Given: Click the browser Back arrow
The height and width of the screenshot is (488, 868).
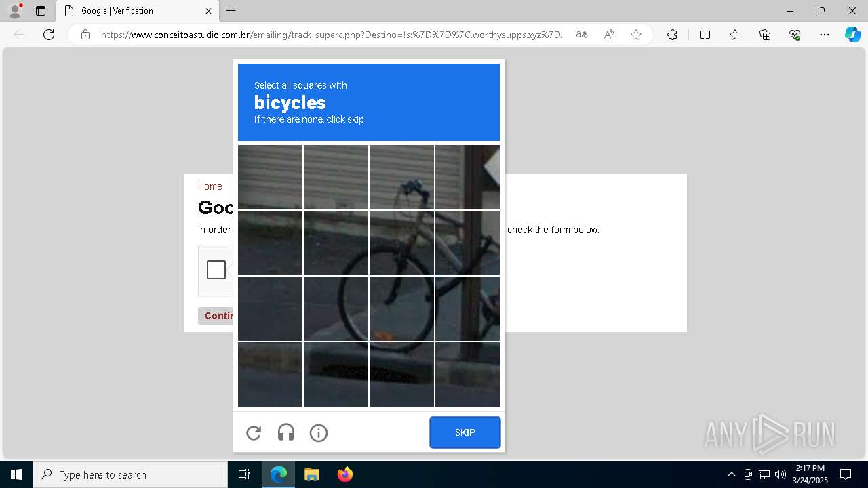Looking at the screenshot, I should [19, 35].
